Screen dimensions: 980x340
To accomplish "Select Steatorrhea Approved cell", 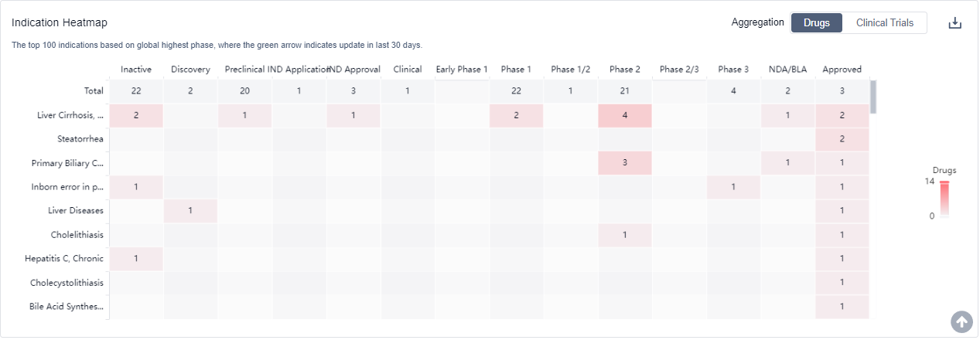I will (842, 139).
